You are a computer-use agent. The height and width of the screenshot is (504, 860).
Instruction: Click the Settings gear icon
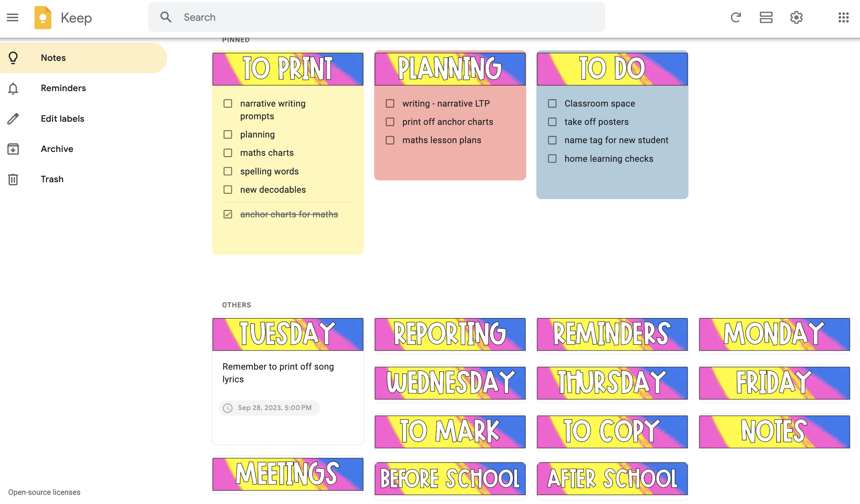pos(796,17)
